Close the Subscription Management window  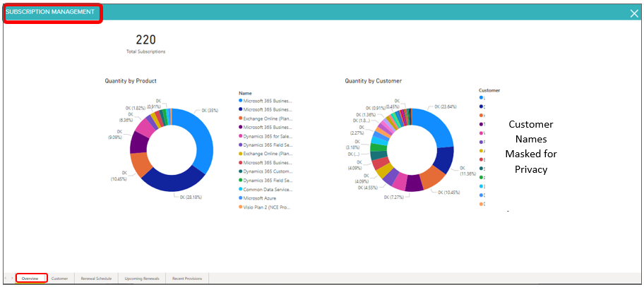634,13
